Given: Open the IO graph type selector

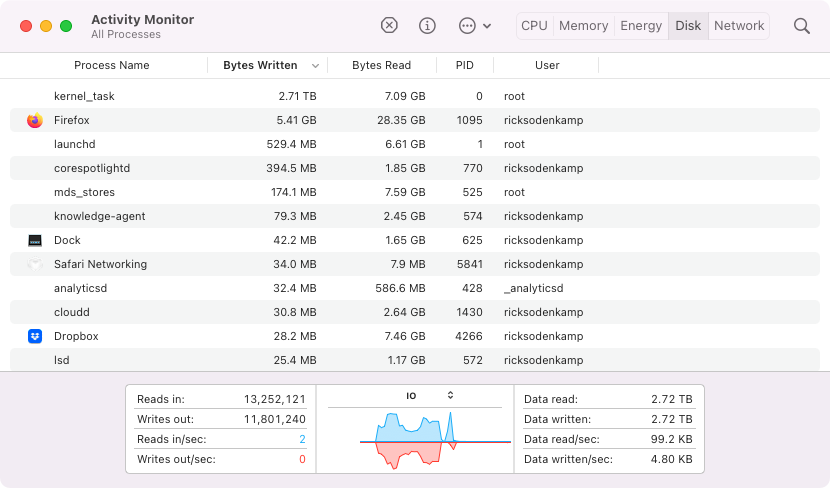Looking at the screenshot, I should (450, 395).
